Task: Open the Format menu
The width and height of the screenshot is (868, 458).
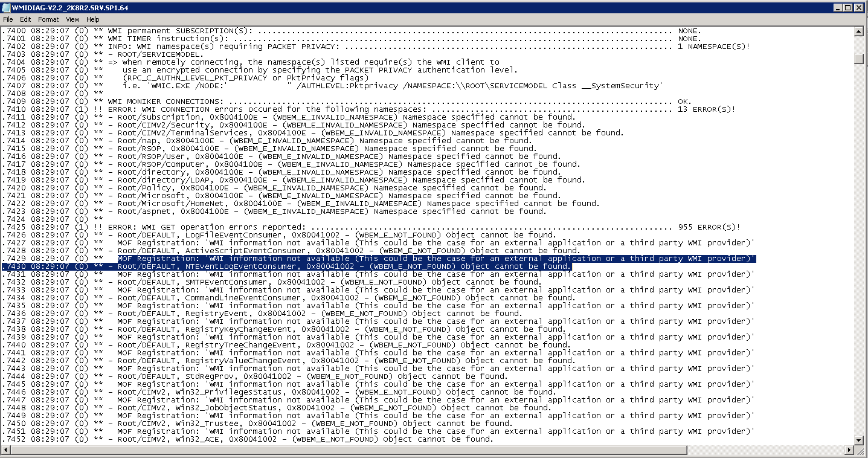Action: tap(48, 19)
